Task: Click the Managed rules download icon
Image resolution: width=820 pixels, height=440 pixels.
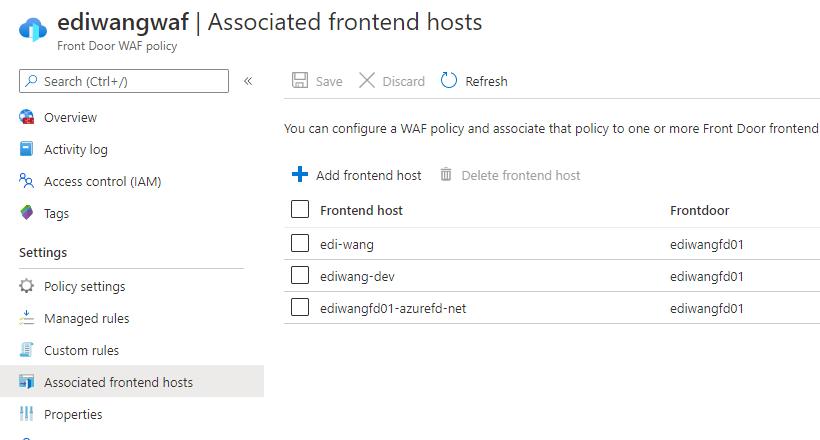Action: pyautogui.click(x=26, y=318)
